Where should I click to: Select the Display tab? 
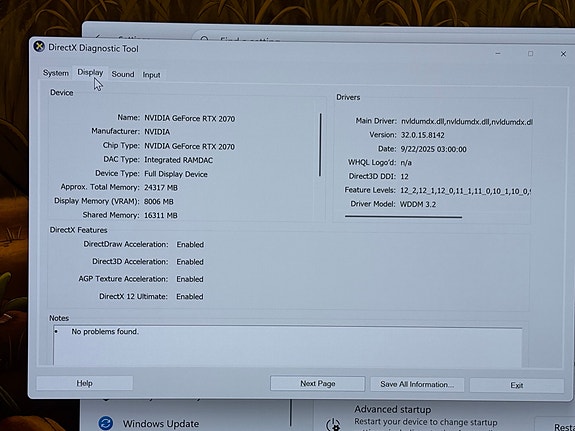[90, 72]
